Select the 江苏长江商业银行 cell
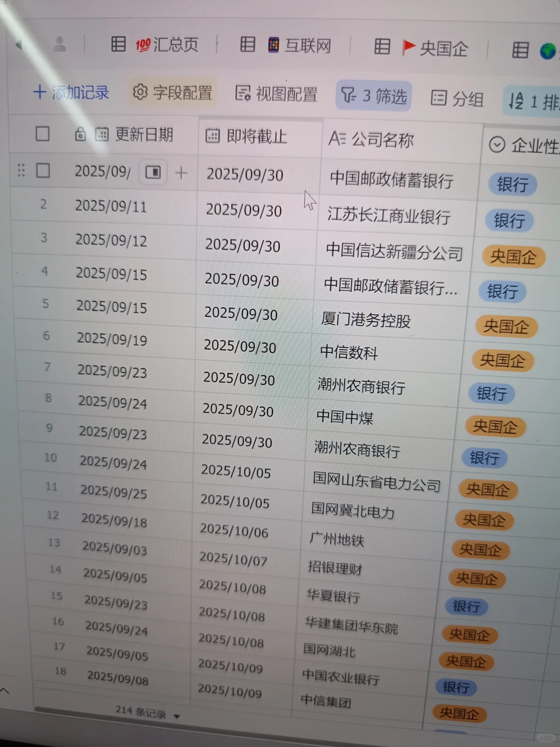The width and height of the screenshot is (560, 747). tap(389, 215)
